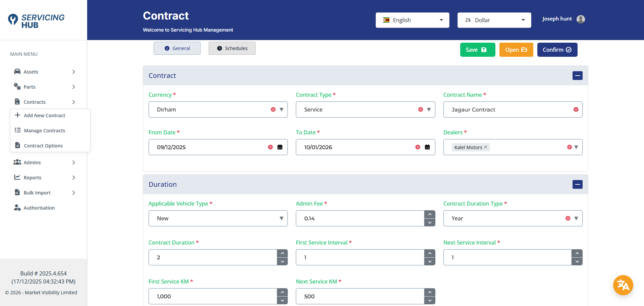Clear the Contract Name field
644x306 pixels.
click(576, 110)
